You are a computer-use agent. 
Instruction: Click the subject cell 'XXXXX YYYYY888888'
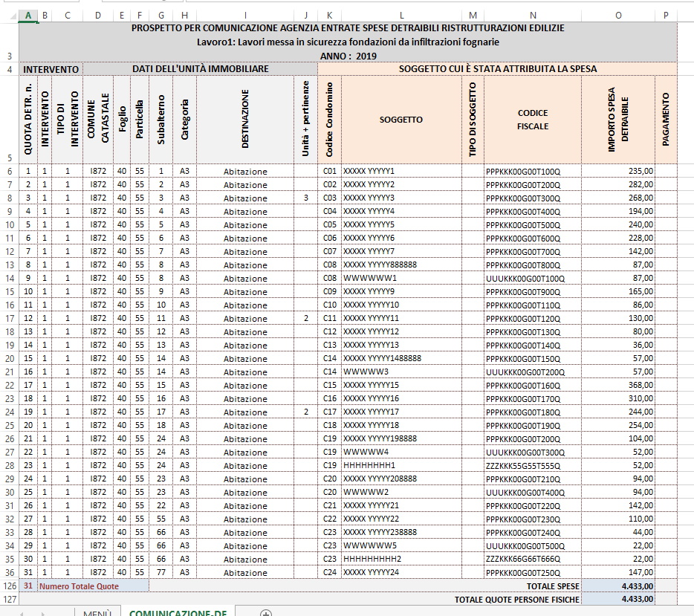[x=401, y=265]
